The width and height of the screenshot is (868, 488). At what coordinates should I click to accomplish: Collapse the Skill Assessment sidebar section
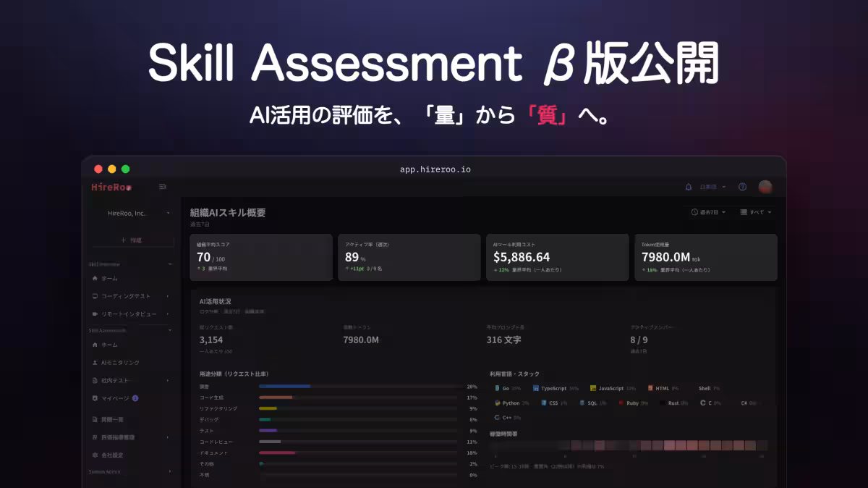[x=169, y=330]
